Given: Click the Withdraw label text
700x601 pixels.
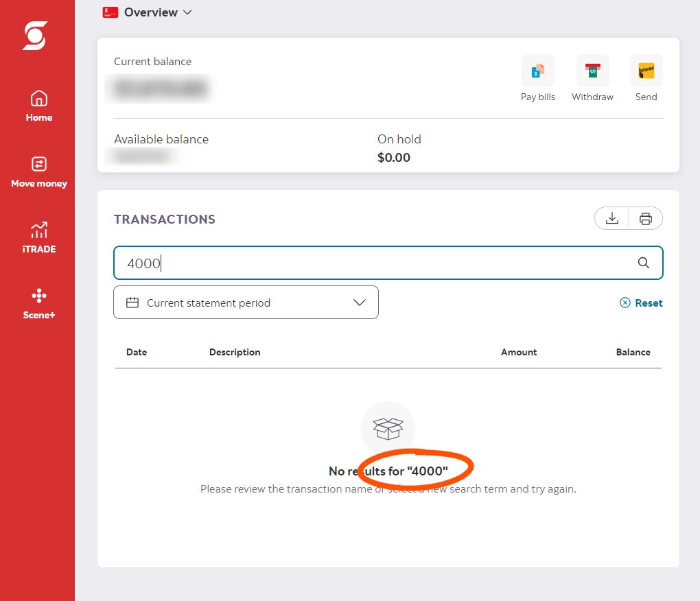Looking at the screenshot, I should 592,97.
